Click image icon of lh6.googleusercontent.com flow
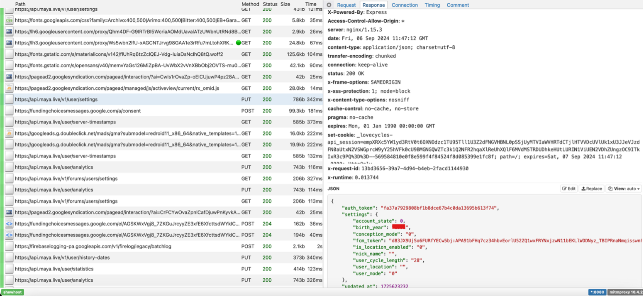Viewport: 644px width, 297px height. click(9, 32)
